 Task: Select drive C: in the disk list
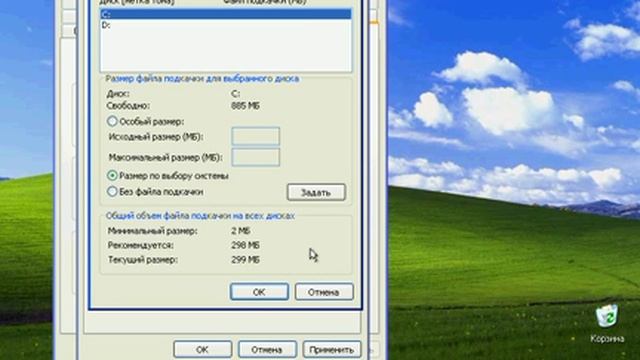click(226, 14)
